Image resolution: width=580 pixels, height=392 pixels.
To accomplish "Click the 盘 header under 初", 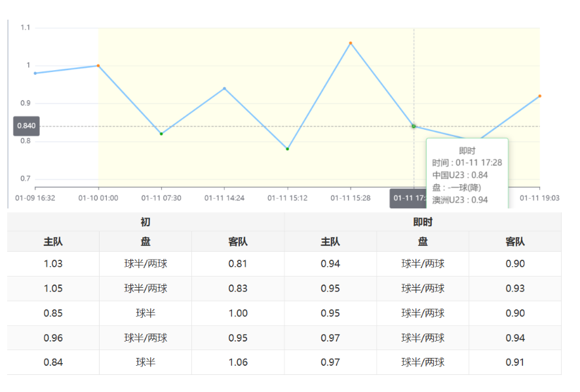I will click(145, 242).
